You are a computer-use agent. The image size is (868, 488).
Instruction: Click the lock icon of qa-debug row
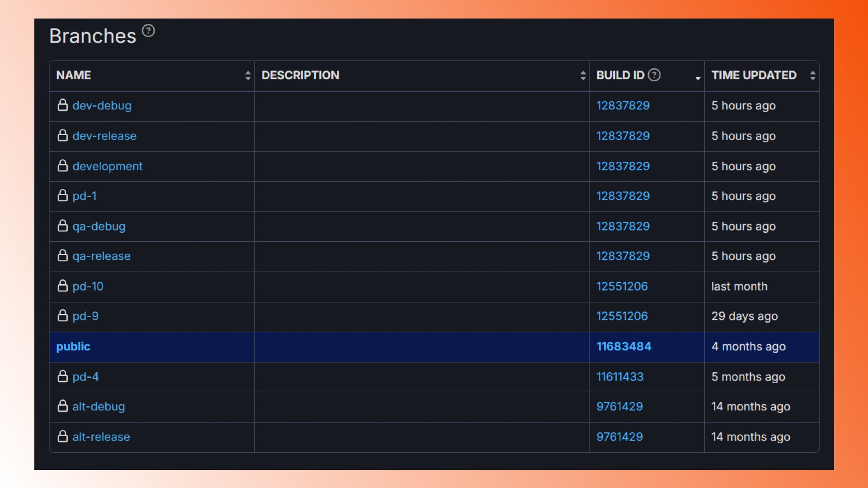click(63, 226)
